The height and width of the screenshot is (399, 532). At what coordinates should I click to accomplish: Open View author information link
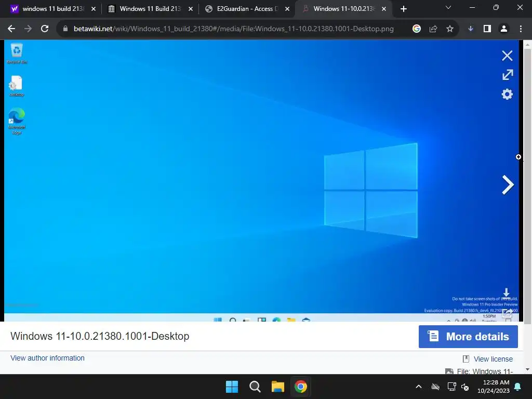tap(47, 358)
